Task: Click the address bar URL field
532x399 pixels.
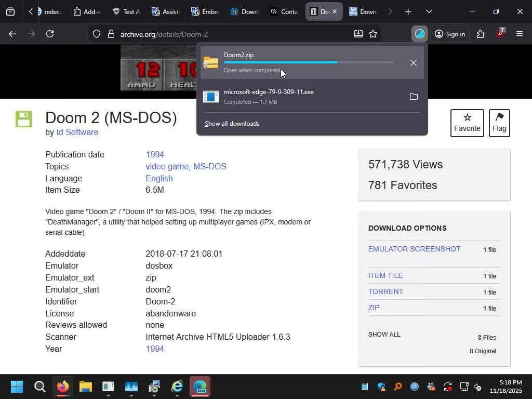Action: tap(234, 34)
